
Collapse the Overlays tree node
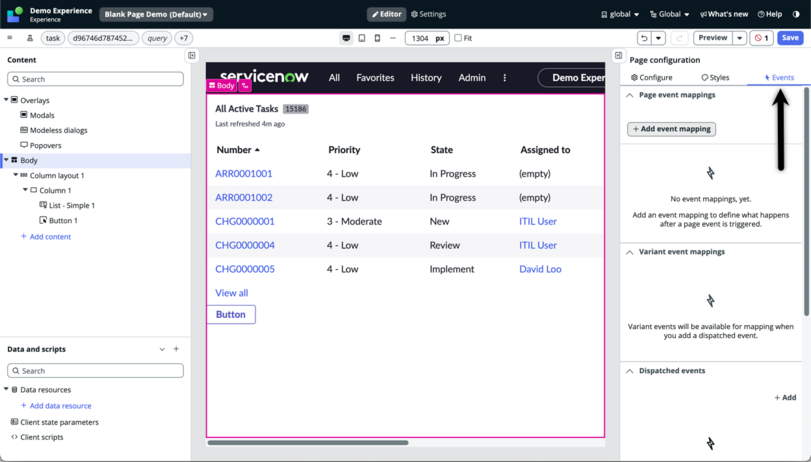6,99
